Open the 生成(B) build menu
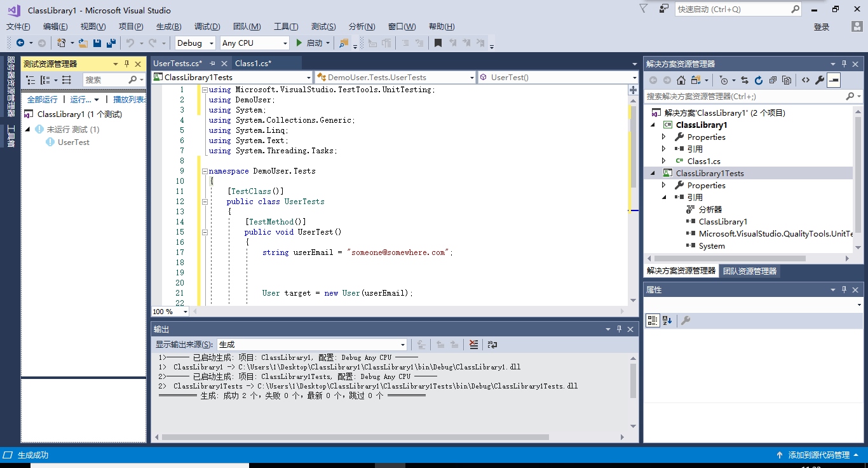868x468 pixels. tap(168, 27)
